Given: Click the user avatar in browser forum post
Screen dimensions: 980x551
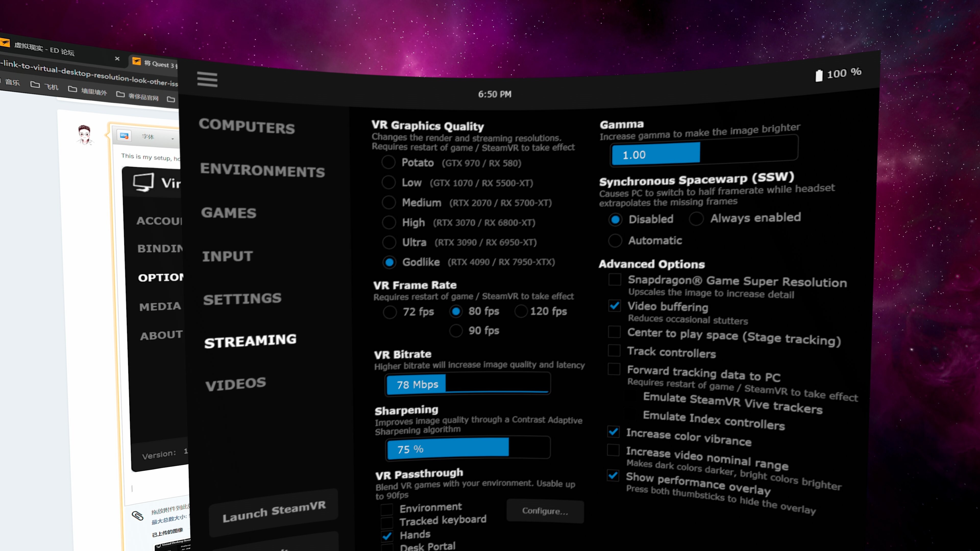Looking at the screenshot, I should click(84, 135).
